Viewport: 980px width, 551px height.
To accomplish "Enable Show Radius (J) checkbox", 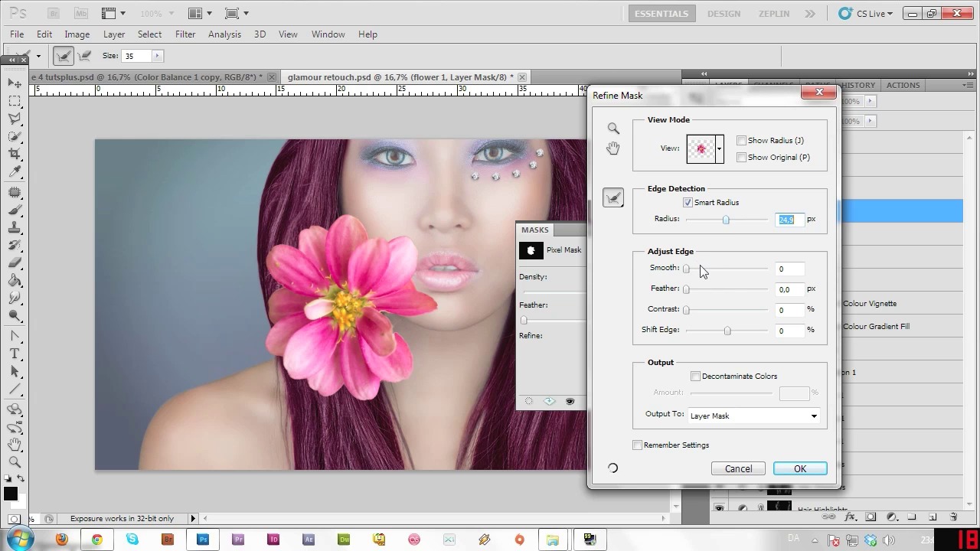I will point(741,141).
